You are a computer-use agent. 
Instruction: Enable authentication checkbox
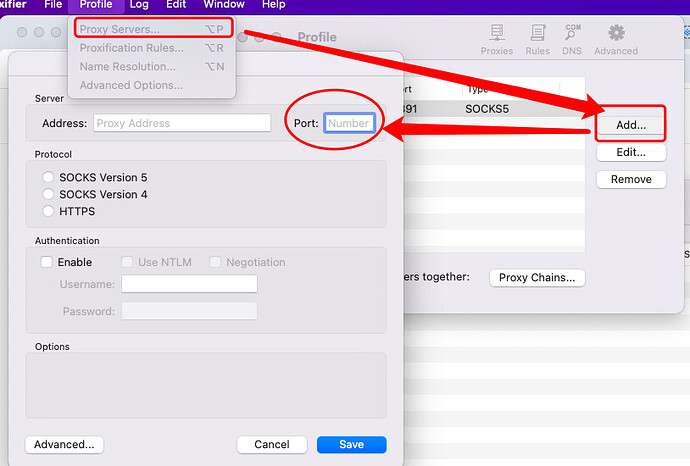pyautogui.click(x=47, y=262)
